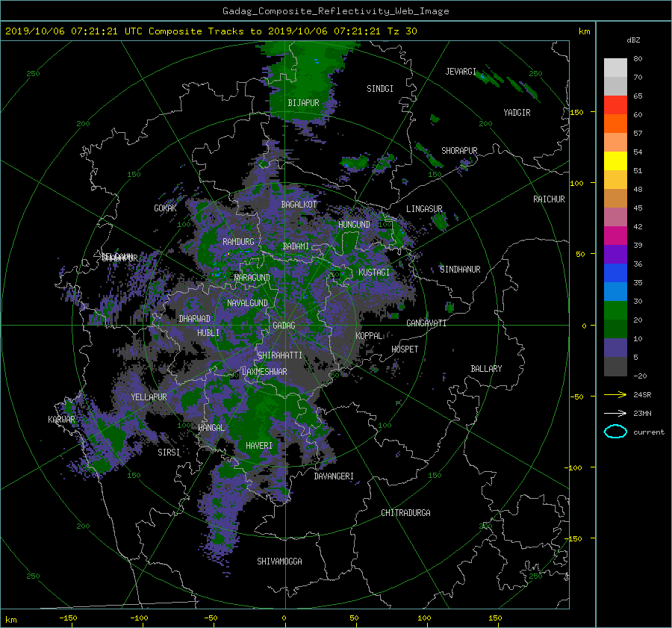Click the Gadag_Composite_Reflectivity_Web_Image title

point(335,11)
